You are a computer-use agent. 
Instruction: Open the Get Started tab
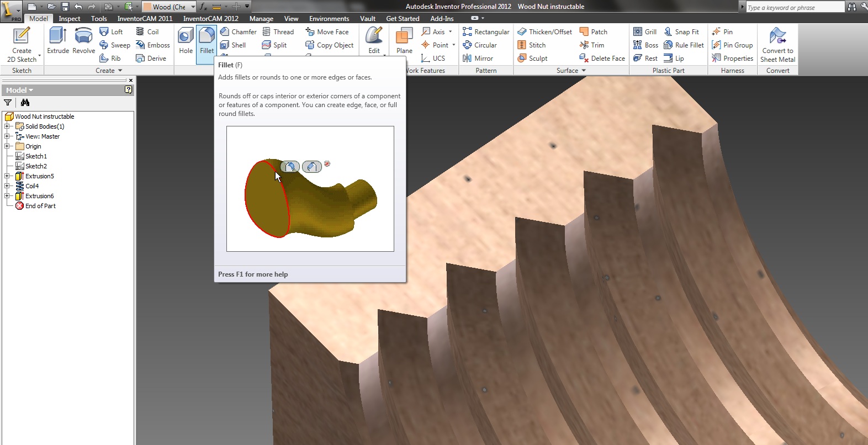point(403,19)
